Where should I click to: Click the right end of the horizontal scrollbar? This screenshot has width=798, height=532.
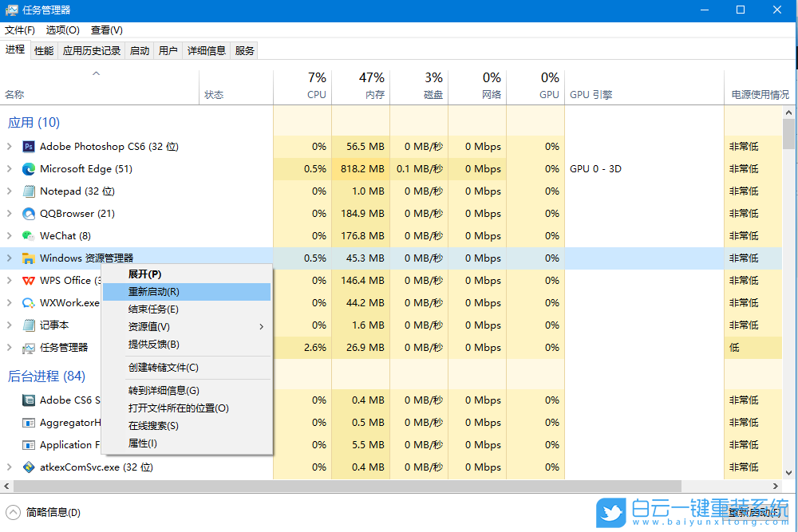(x=776, y=485)
